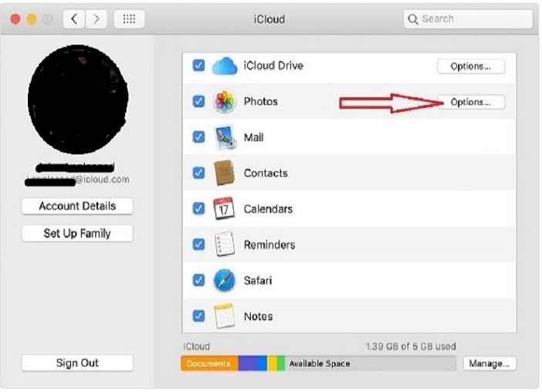The image size is (542, 392).
Task: Open Account Details
Action: (x=77, y=206)
